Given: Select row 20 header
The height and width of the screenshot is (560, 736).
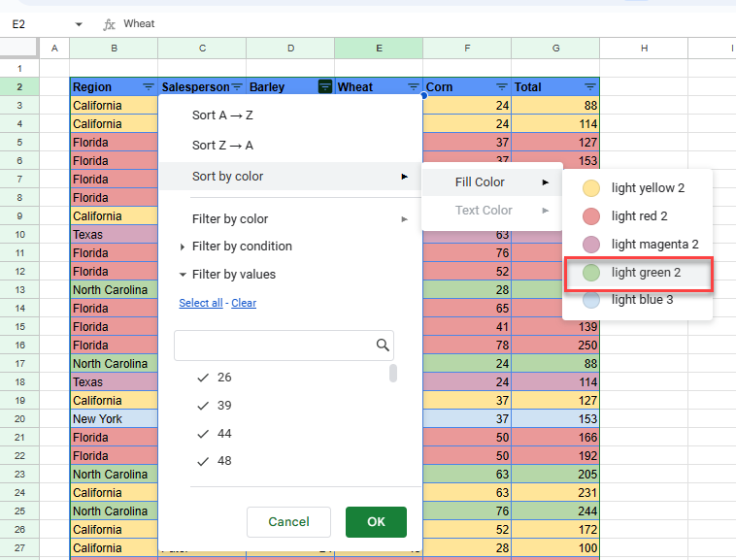Looking at the screenshot, I should (x=19, y=419).
